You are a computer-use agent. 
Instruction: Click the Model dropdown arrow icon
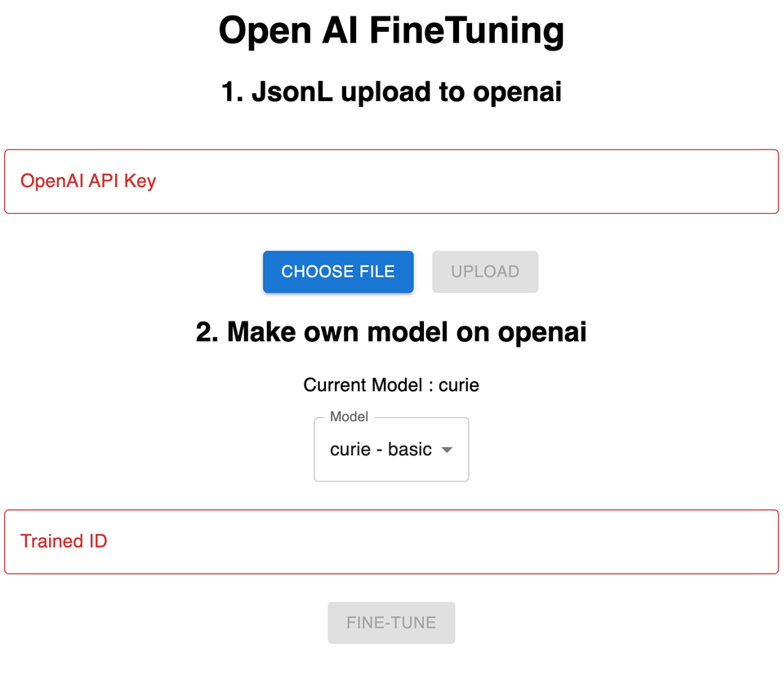tap(447, 450)
